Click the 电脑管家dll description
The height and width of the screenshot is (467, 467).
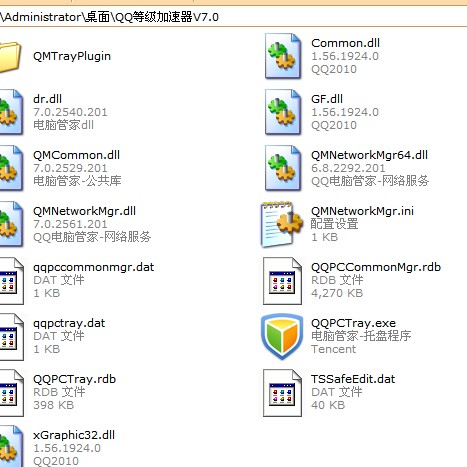click(63, 125)
